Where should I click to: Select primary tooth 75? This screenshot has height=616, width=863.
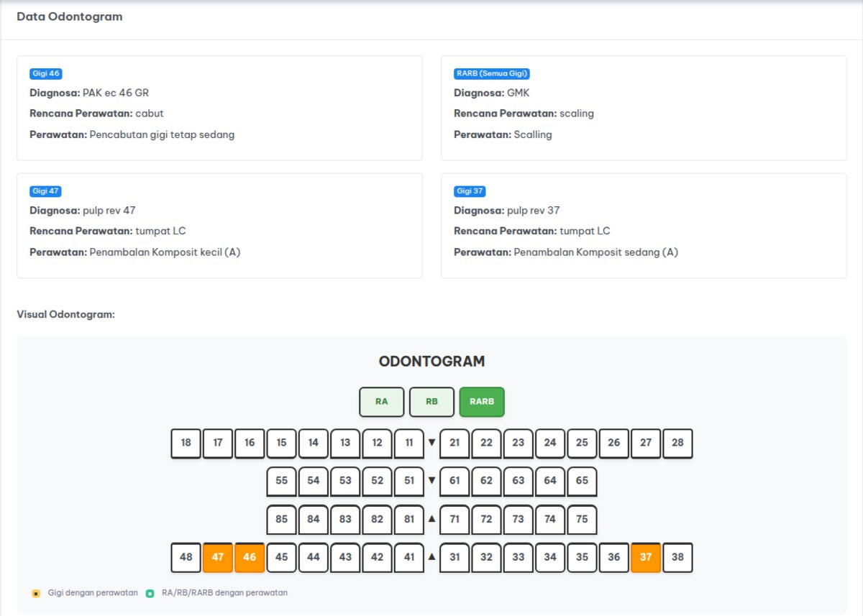[x=582, y=519]
